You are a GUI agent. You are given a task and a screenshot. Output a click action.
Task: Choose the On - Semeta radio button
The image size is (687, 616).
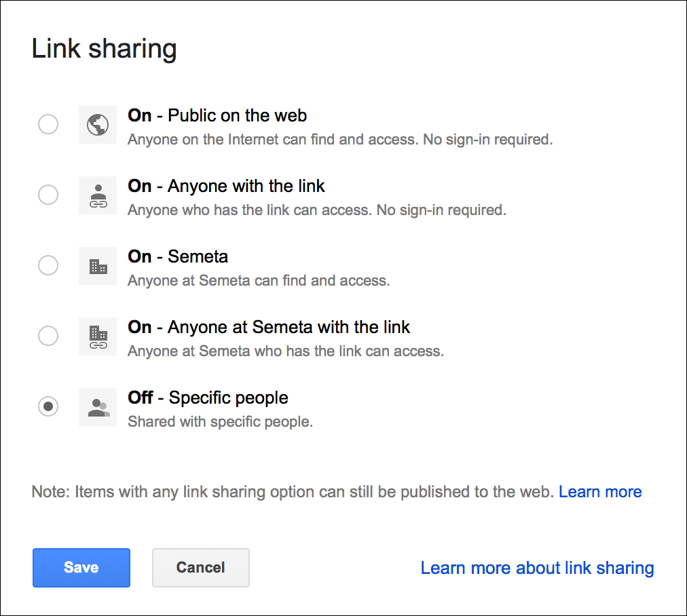click(x=48, y=265)
